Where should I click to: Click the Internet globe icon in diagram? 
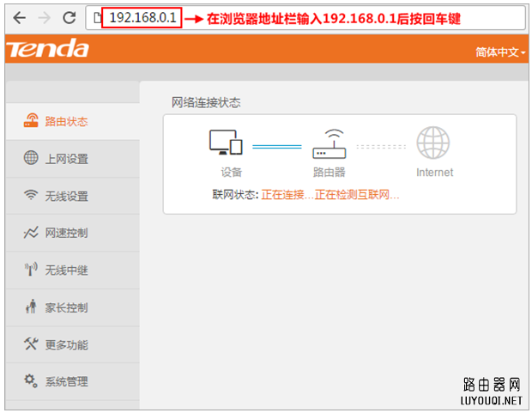coord(433,143)
